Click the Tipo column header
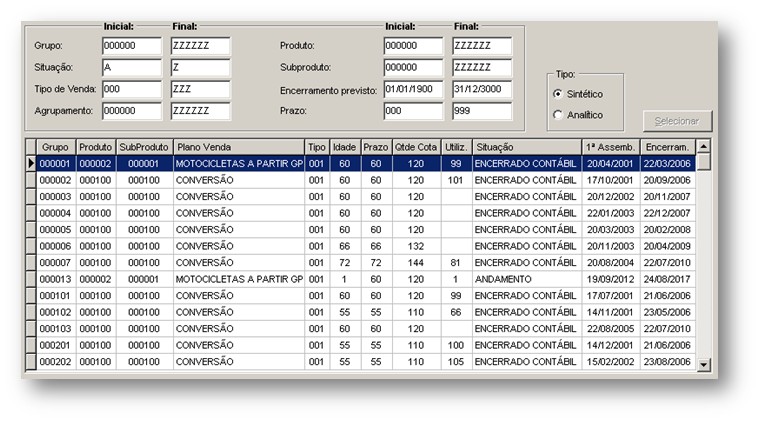The image size is (760, 421). point(317,147)
